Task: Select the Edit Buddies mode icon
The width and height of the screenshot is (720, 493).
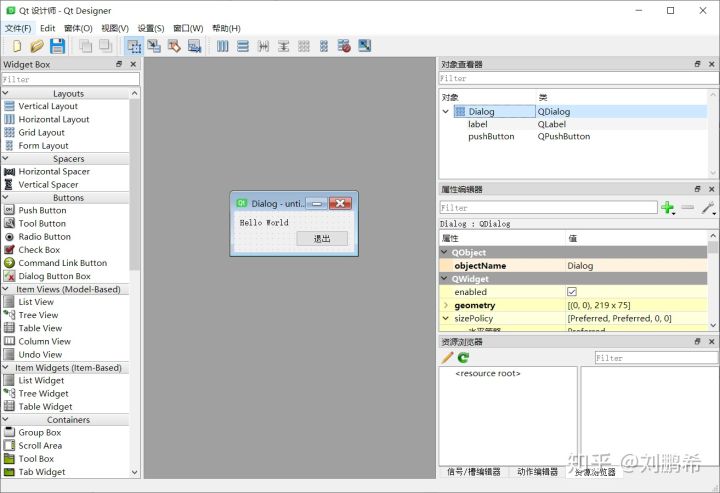Action: coord(174,46)
